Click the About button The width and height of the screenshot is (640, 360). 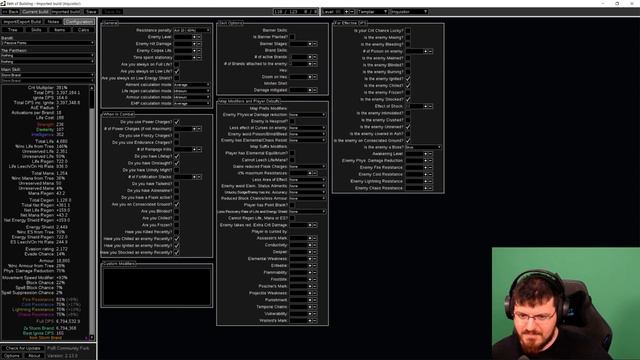tap(34, 356)
